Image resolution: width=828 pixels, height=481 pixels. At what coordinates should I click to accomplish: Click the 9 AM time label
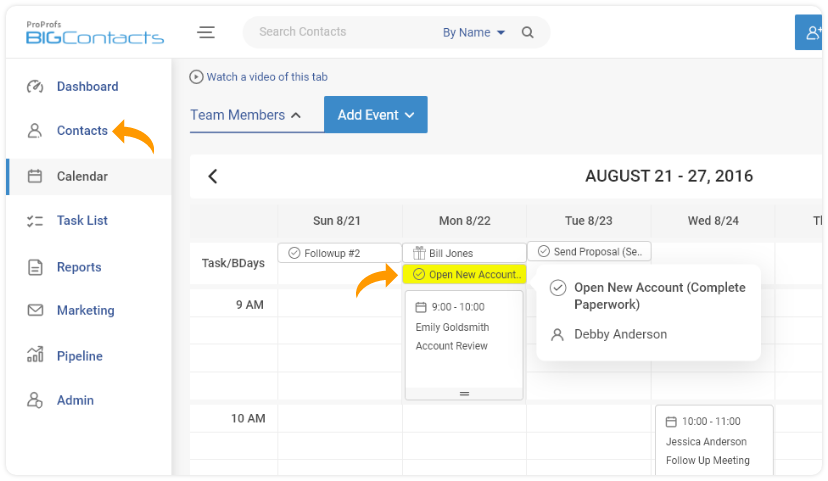pyautogui.click(x=249, y=305)
